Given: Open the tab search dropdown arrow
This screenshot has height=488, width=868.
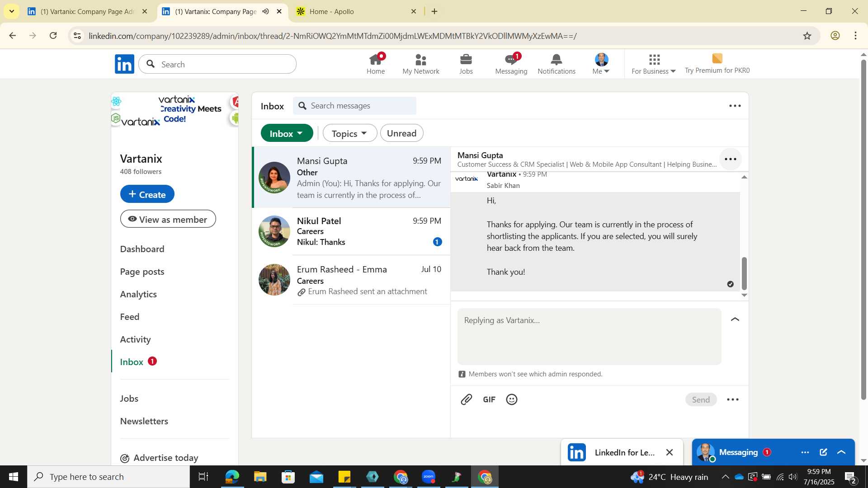Looking at the screenshot, I should [x=11, y=11].
